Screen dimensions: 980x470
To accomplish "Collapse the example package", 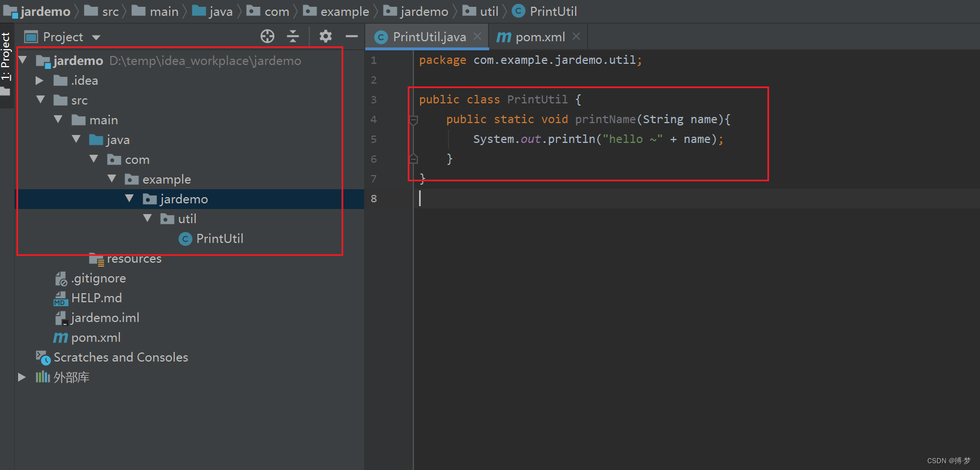I will click(x=112, y=179).
